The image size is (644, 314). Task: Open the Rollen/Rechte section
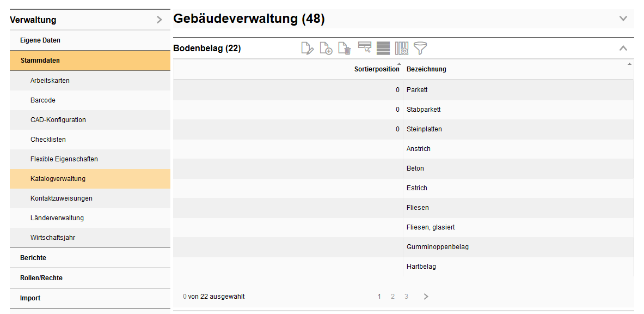point(41,278)
